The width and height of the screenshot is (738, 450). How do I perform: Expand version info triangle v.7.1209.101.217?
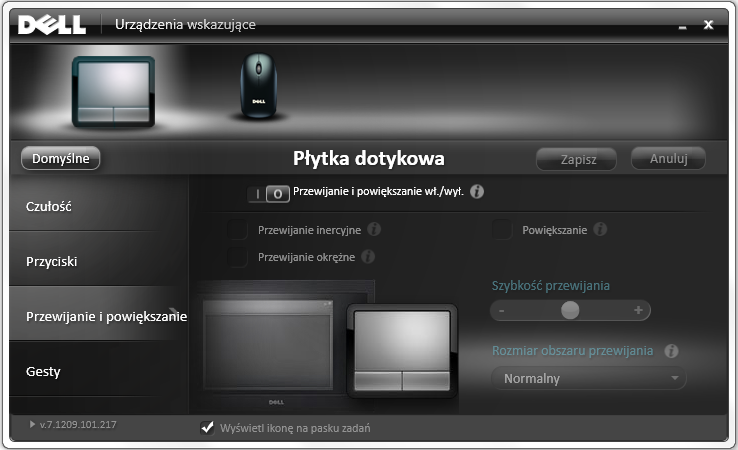(x=32, y=424)
